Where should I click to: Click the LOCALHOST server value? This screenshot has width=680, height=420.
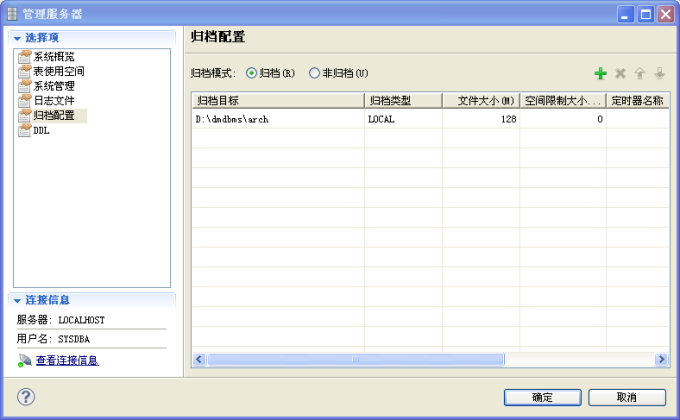click(x=82, y=320)
